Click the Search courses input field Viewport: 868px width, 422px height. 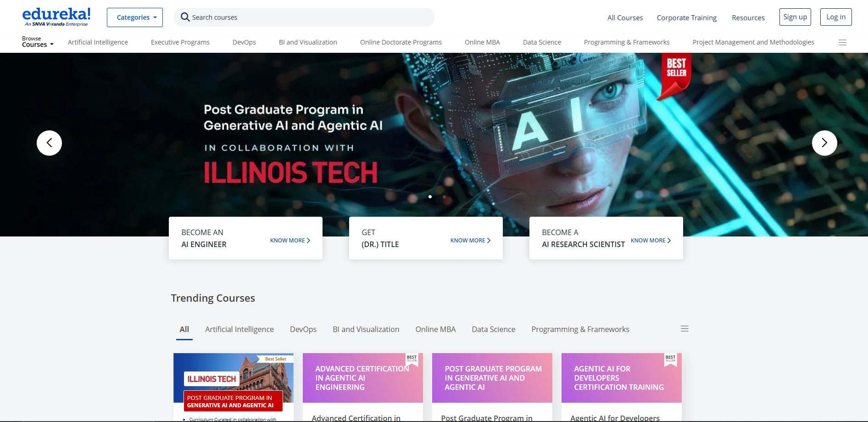pos(304,17)
